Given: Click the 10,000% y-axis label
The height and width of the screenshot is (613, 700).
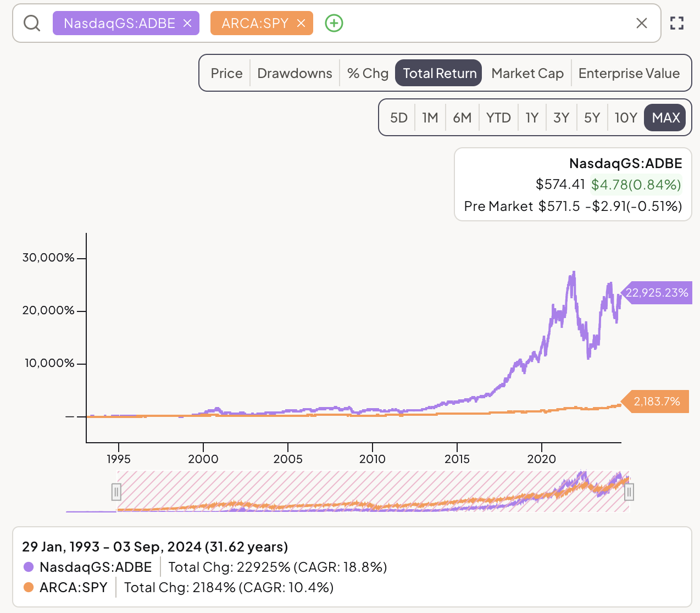Looking at the screenshot, I should (x=49, y=363).
